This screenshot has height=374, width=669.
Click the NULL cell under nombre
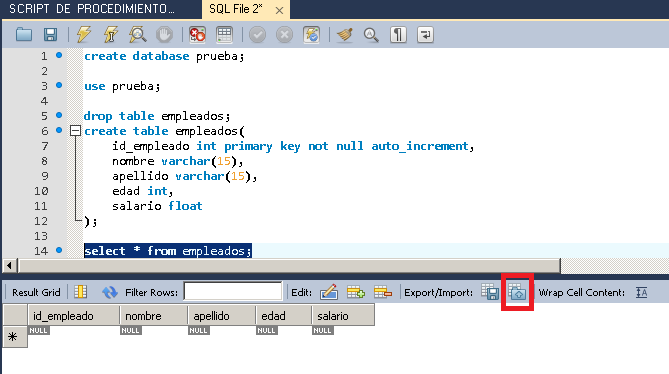[130, 331]
